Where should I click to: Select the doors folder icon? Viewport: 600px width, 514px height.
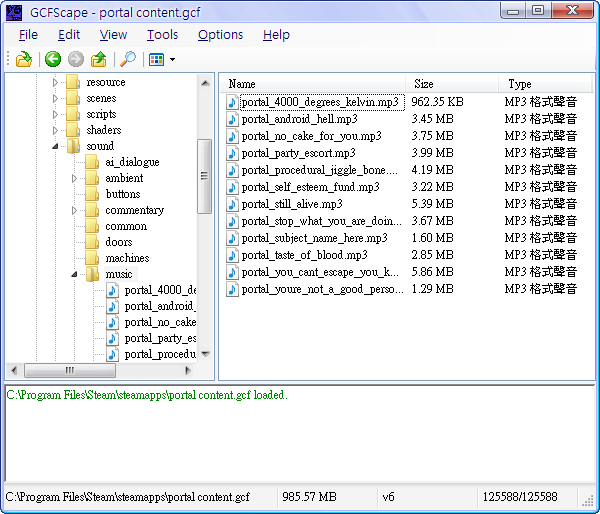pyautogui.click(x=92, y=242)
